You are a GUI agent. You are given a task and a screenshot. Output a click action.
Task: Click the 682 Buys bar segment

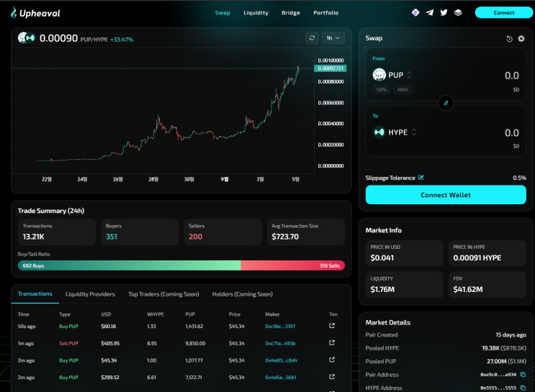130,265
